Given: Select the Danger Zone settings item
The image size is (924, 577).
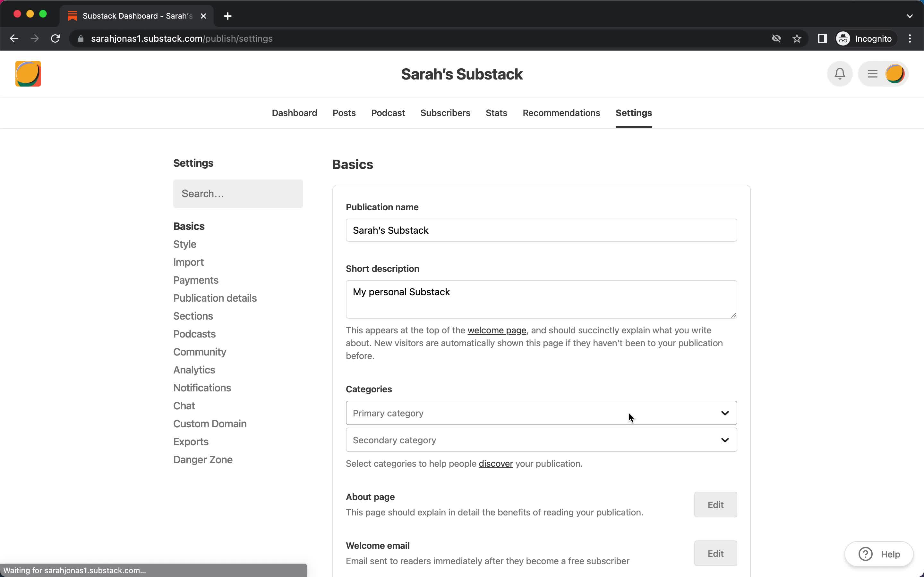Looking at the screenshot, I should (x=202, y=459).
